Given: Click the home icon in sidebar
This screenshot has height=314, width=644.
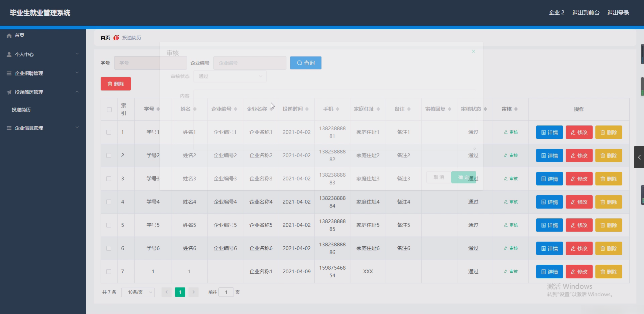Looking at the screenshot, I should click(9, 36).
